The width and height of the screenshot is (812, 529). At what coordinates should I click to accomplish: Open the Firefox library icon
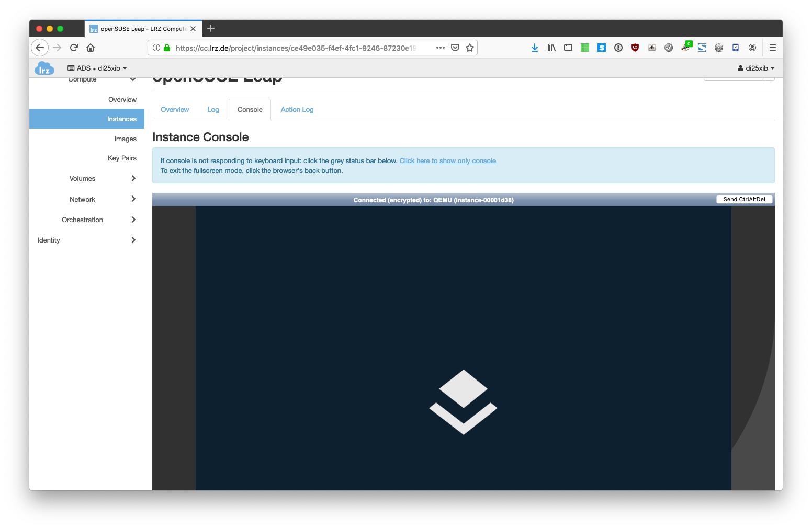pos(551,48)
